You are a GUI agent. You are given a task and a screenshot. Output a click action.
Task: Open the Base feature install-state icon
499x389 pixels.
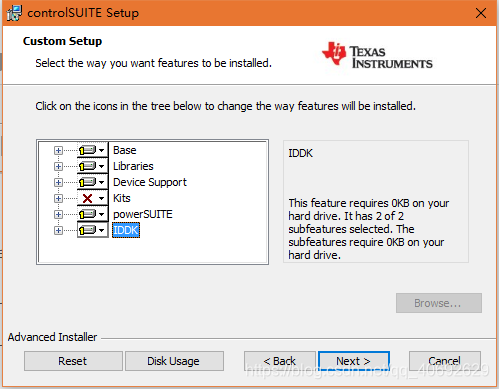92,150
